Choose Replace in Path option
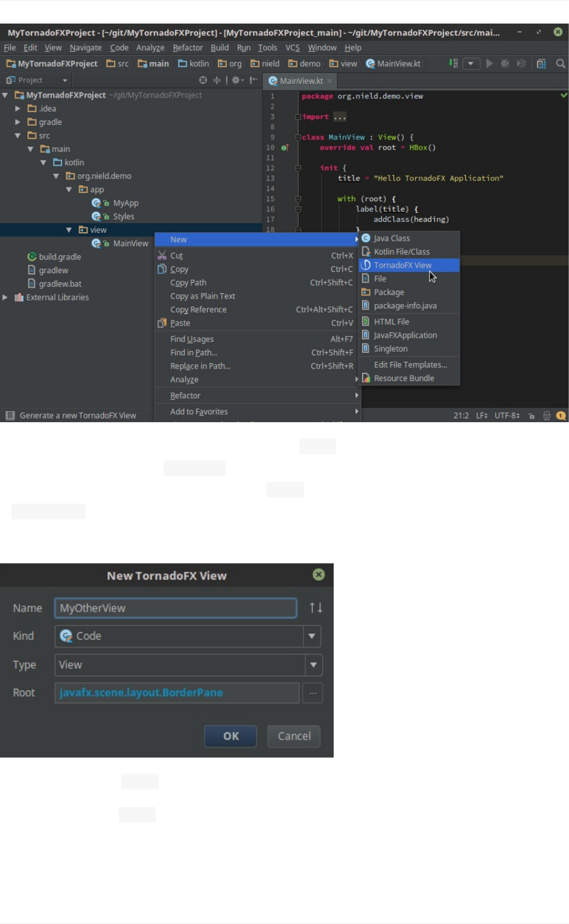This screenshot has height=924, width=569. point(258,366)
